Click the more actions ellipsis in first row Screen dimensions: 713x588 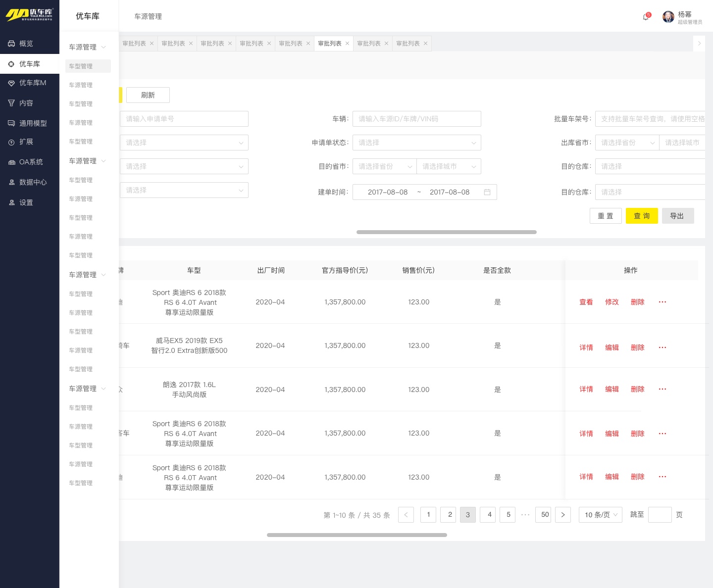pos(662,302)
